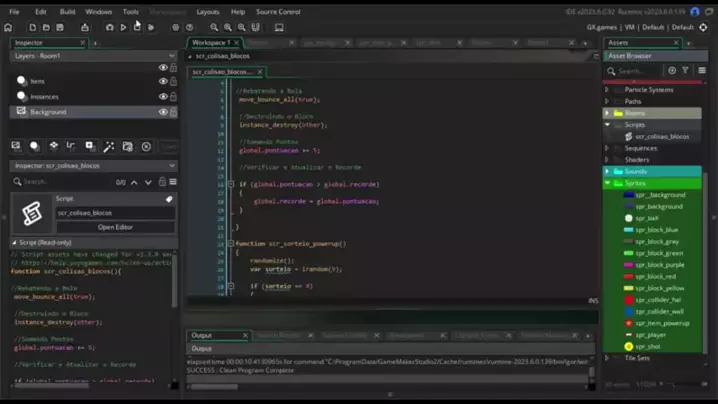
Task: Expand the Rooms folder
Action: (x=607, y=113)
